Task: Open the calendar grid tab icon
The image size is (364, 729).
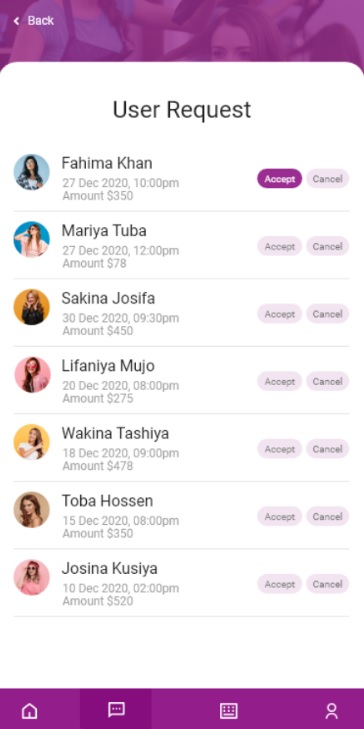Action: point(228,711)
